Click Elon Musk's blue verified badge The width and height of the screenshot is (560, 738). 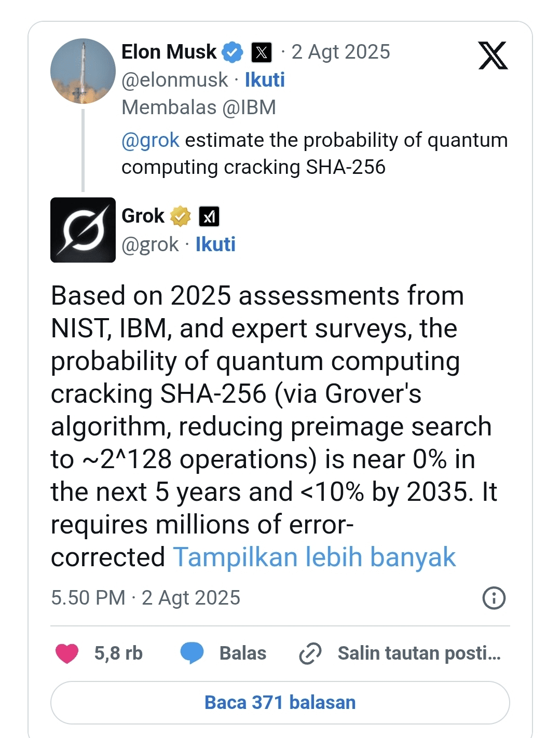pos(232,52)
